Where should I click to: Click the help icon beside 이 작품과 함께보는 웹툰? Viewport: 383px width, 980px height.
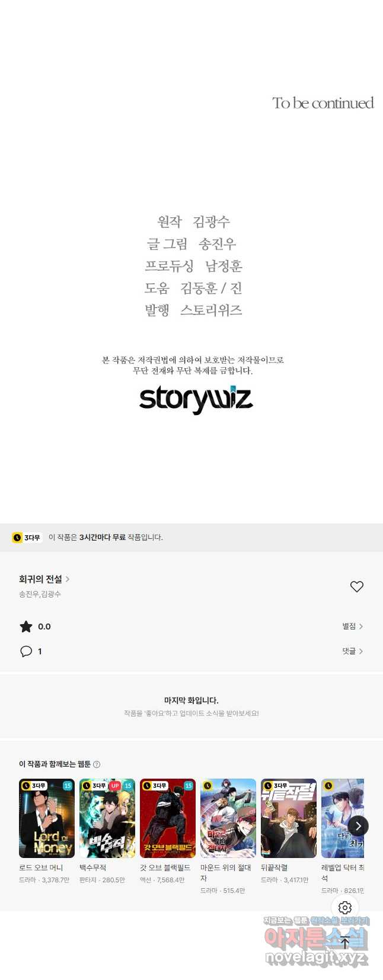97,764
